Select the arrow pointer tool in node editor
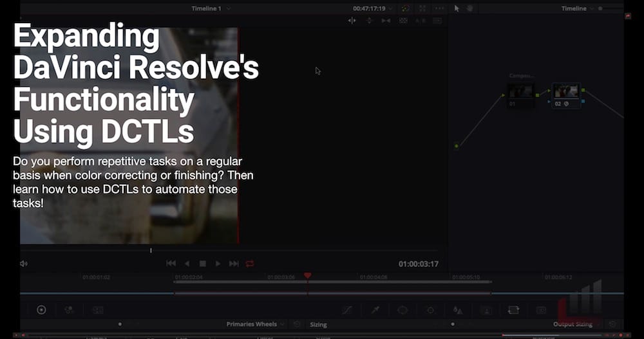This screenshot has width=644, height=339. (x=457, y=8)
